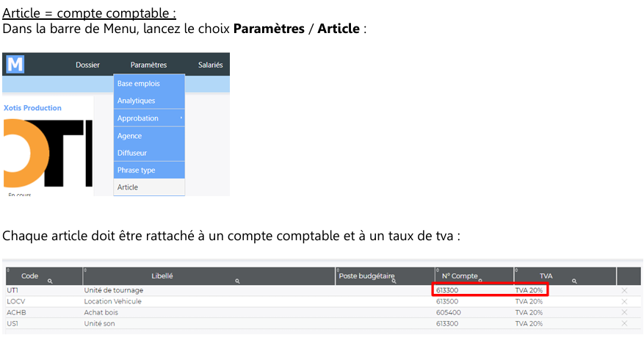Choose Base emplois menu entry
Screen dimensions: 644x360
click(138, 84)
